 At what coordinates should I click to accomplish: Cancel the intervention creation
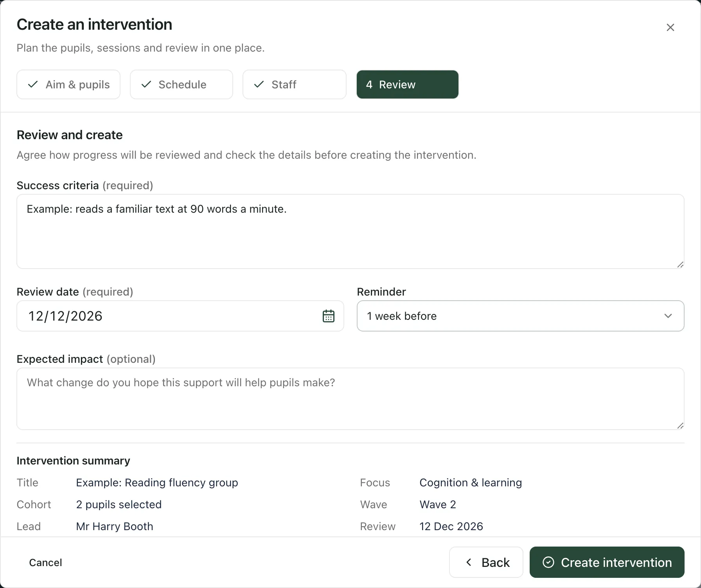(45, 563)
